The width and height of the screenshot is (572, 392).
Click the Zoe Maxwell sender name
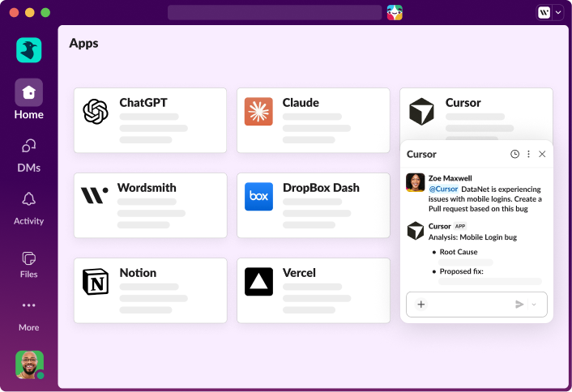point(450,178)
